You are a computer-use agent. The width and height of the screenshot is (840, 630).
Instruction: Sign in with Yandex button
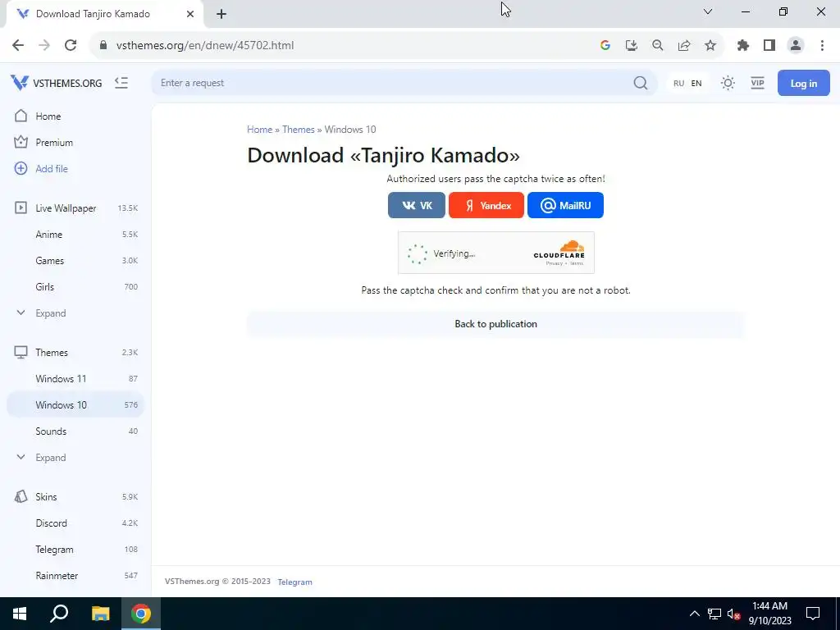coord(486,205)
